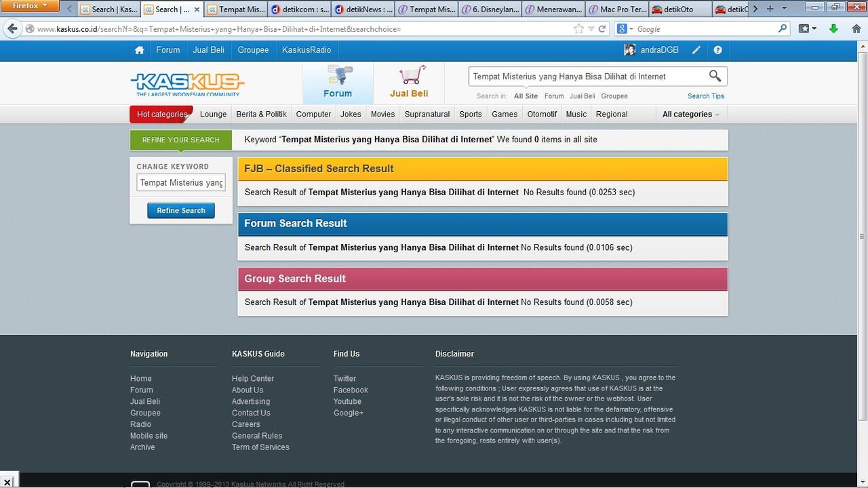
Task: Click the magnifier search icon
Action: coord(715,76)
